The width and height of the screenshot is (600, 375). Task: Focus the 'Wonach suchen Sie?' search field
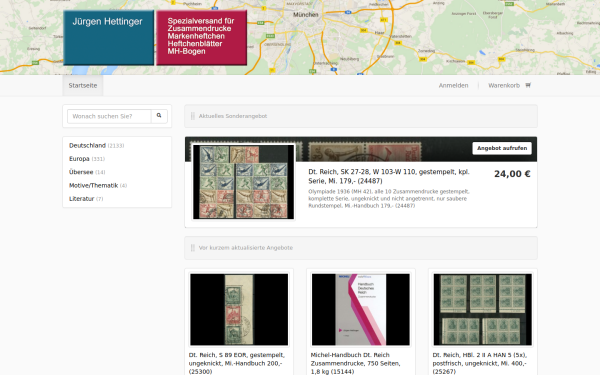tap(109, 116)
